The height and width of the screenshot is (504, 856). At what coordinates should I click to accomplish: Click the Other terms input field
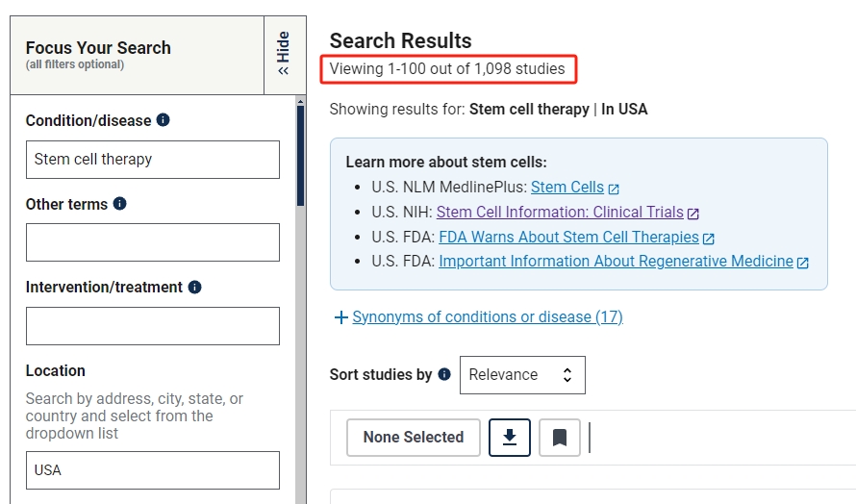coord(152,242)
